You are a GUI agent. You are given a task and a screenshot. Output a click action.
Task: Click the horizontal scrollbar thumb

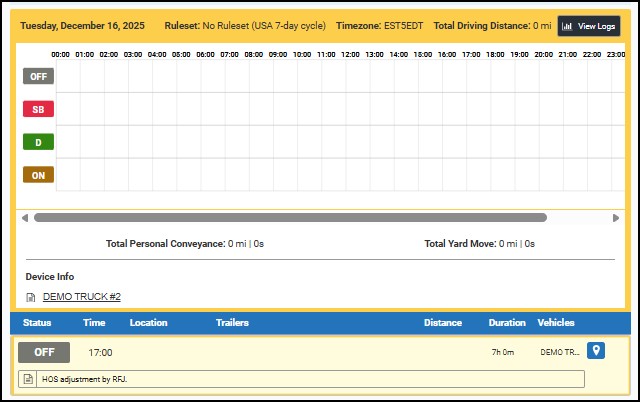pyautogui.click(x=290, y=217)
